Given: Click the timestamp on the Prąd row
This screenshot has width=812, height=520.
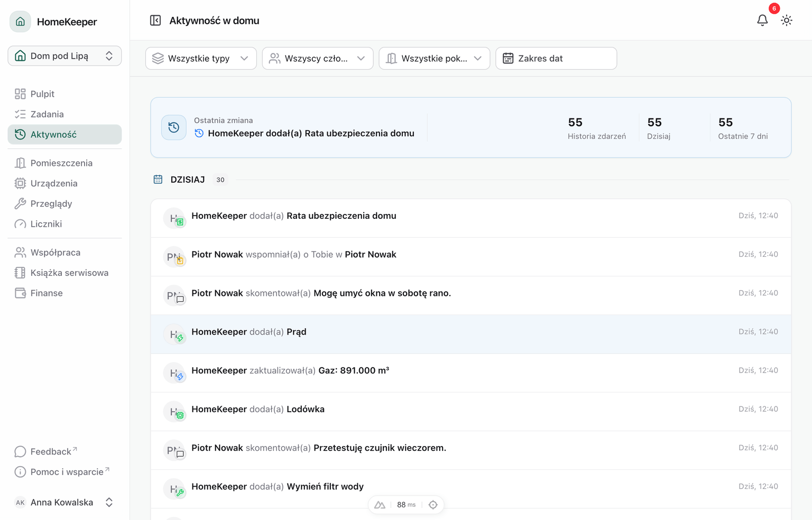Looking at the screenshot, I should click(x=758, y=332).
